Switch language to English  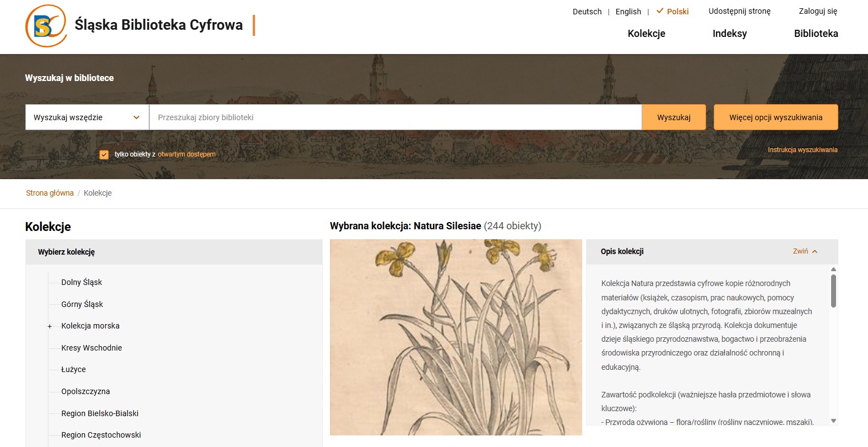pos(628,12)
